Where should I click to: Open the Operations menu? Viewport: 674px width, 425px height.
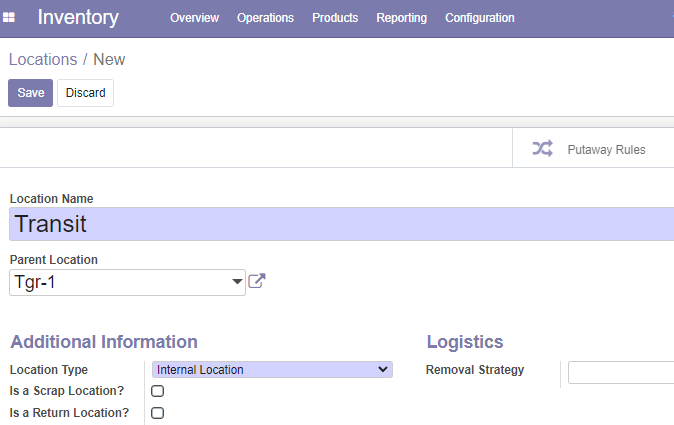click(x=265, y=18)
